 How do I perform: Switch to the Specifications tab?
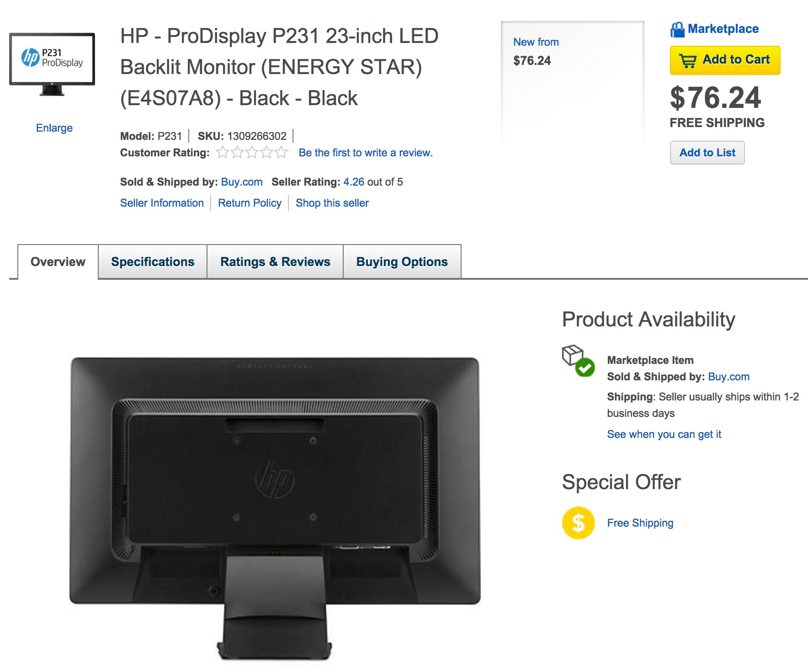coord(152,261)
